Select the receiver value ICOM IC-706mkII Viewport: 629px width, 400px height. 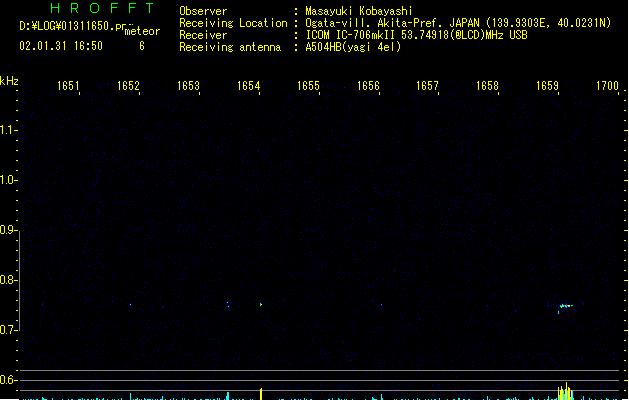coord(350,35)
